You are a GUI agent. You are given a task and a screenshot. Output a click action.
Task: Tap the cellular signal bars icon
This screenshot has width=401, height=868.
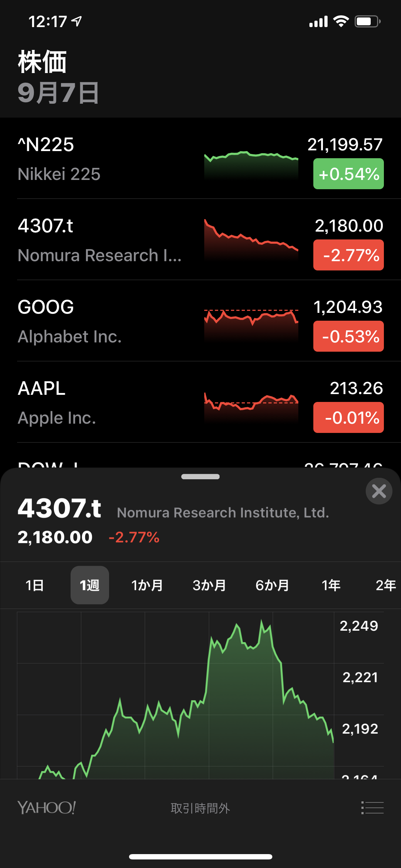(x=318, y=22)
